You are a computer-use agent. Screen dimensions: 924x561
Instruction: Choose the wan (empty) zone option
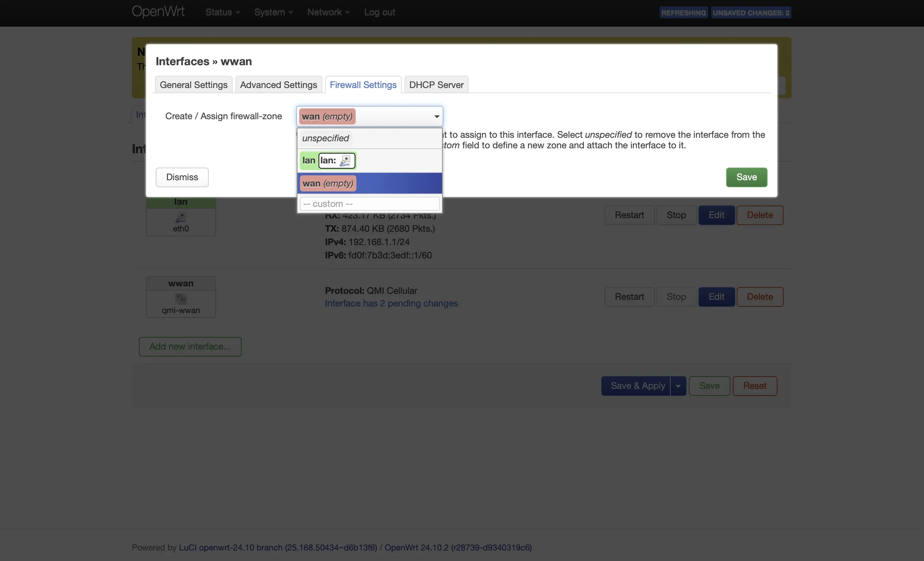click(x=369, y=183)
